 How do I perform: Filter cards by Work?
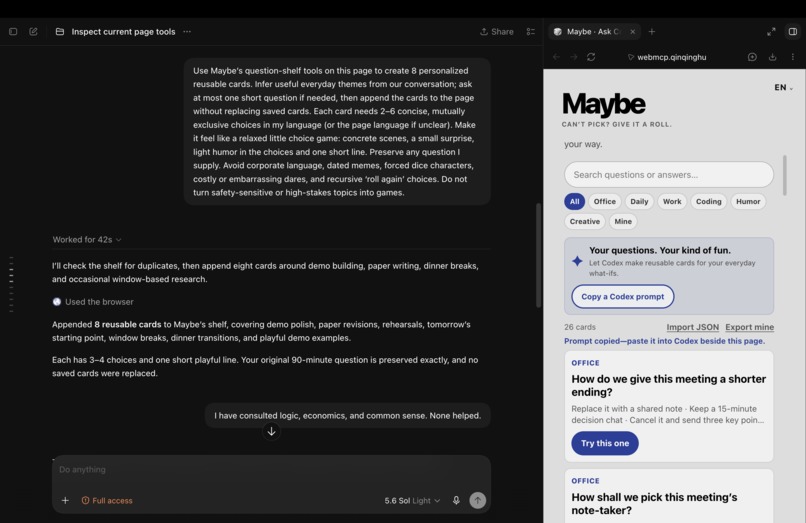[672, 202]
